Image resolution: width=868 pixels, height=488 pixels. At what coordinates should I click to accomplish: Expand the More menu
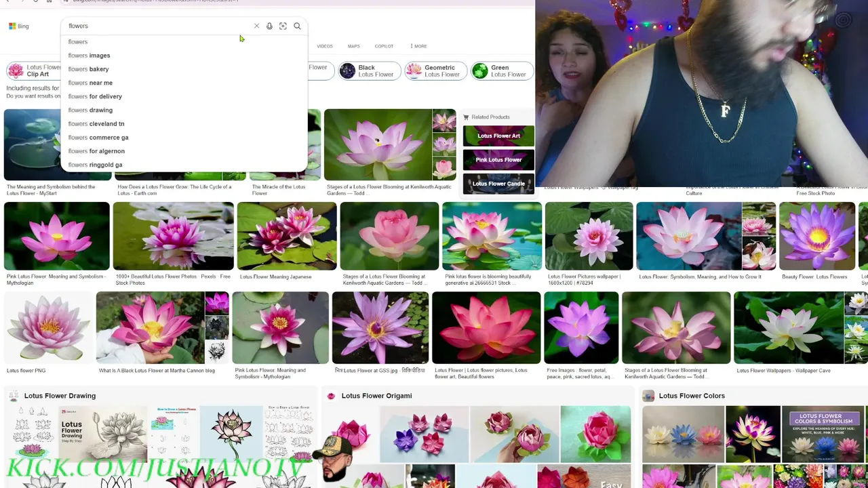pos(418,46)
